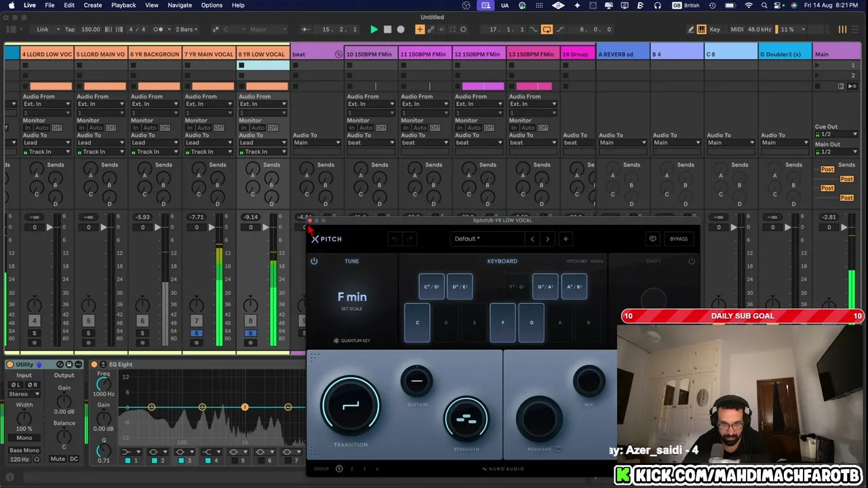
Task: Start playback with the green Play button
Action: coord(374,29)
